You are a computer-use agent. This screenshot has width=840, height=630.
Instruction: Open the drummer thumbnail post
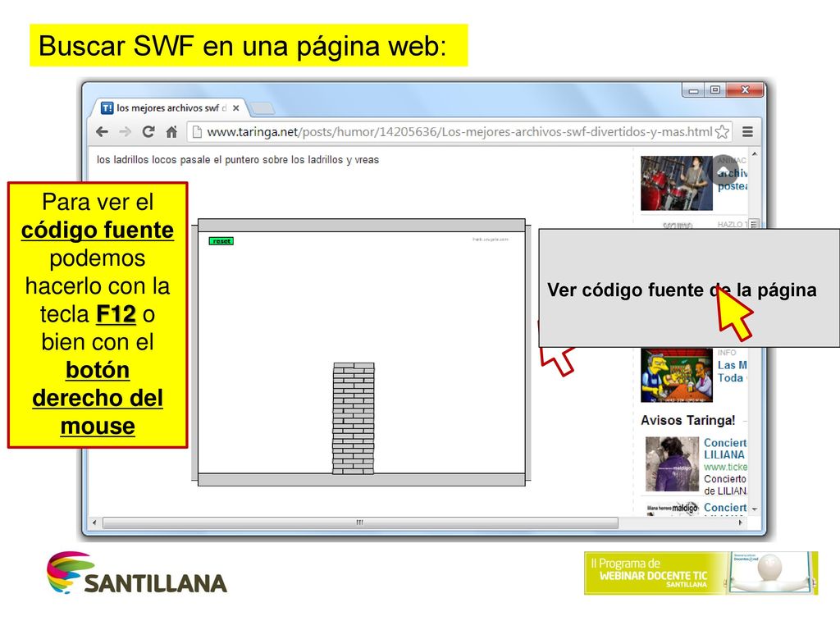coord(677,183)
